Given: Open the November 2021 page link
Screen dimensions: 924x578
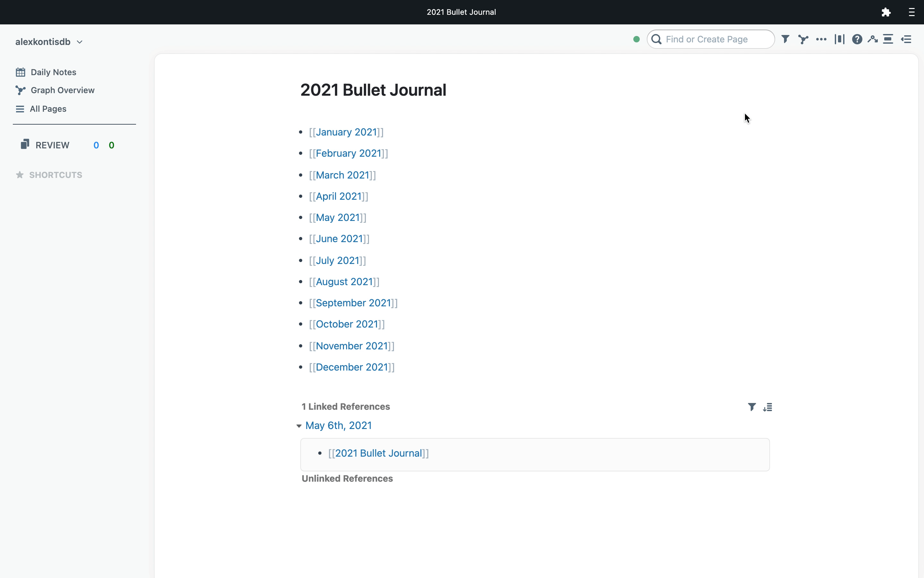Looking at the screenshot, I should point(352,346).
